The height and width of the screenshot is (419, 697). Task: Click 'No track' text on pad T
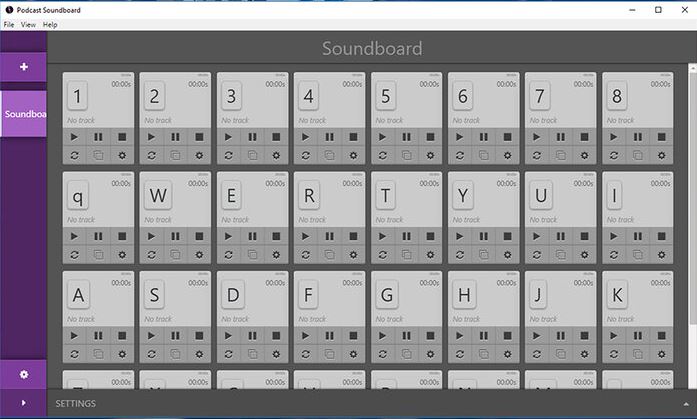click(389, 220)
